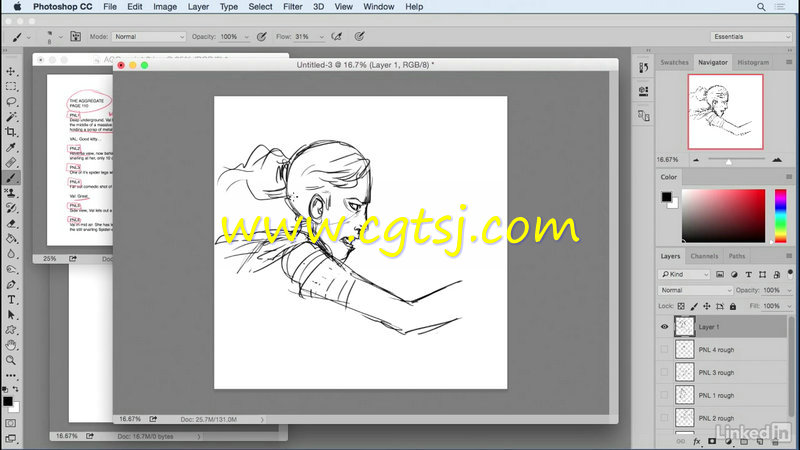Toggle pressure for size icon

point(359,37)
